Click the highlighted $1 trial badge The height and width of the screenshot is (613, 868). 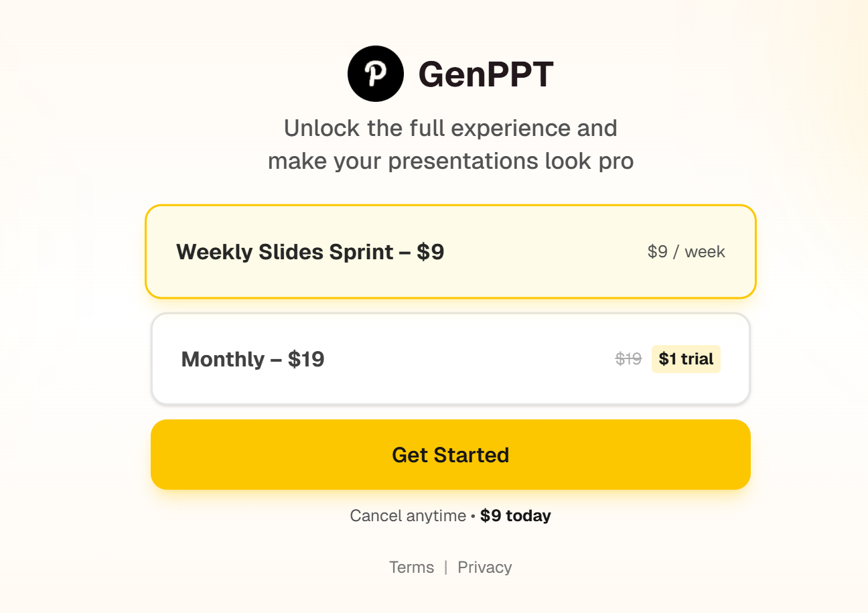tap(686, 359)
